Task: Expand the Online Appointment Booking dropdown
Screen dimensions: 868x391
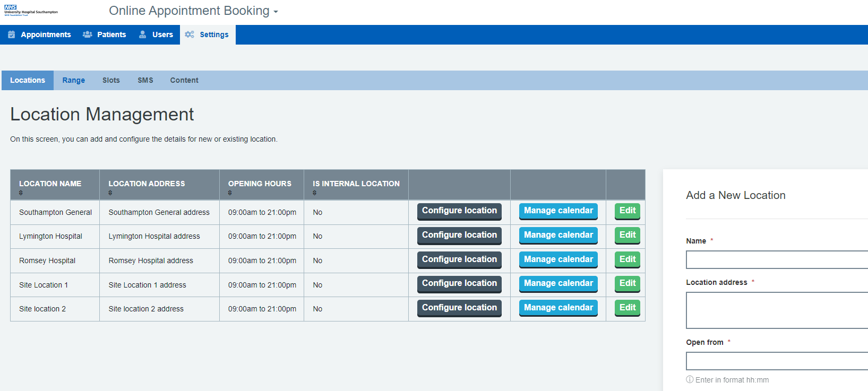Action: coord(276,12)
